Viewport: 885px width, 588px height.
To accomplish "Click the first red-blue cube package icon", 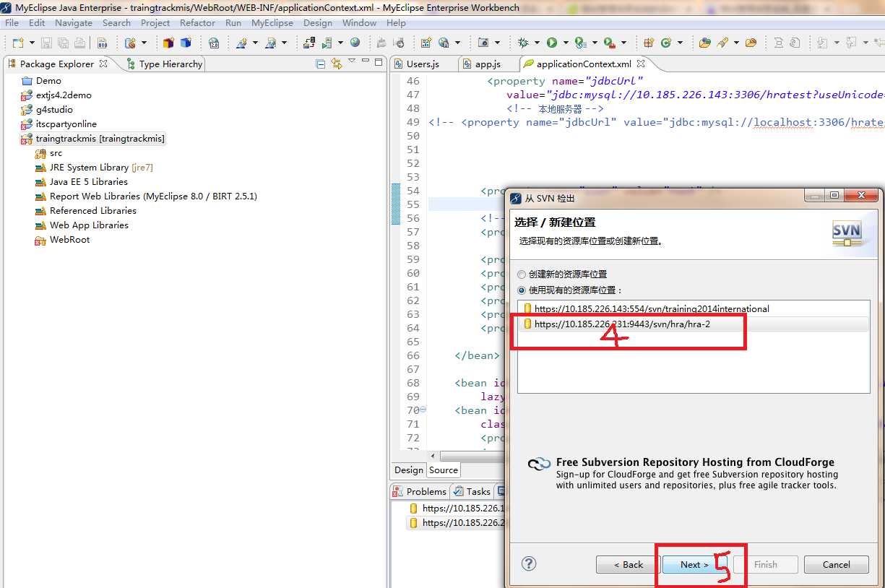I will pos(168,43).
